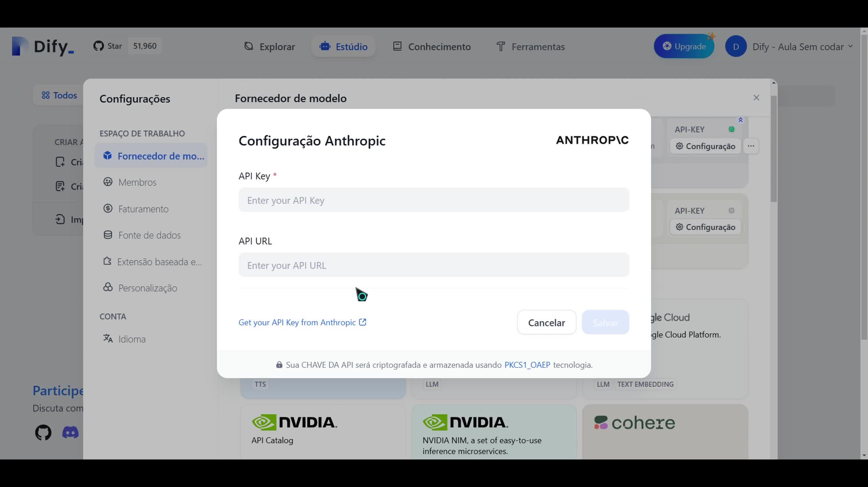Open the Get your API Key from Anthropic link

pyautogui.click(x=297, y=322)
